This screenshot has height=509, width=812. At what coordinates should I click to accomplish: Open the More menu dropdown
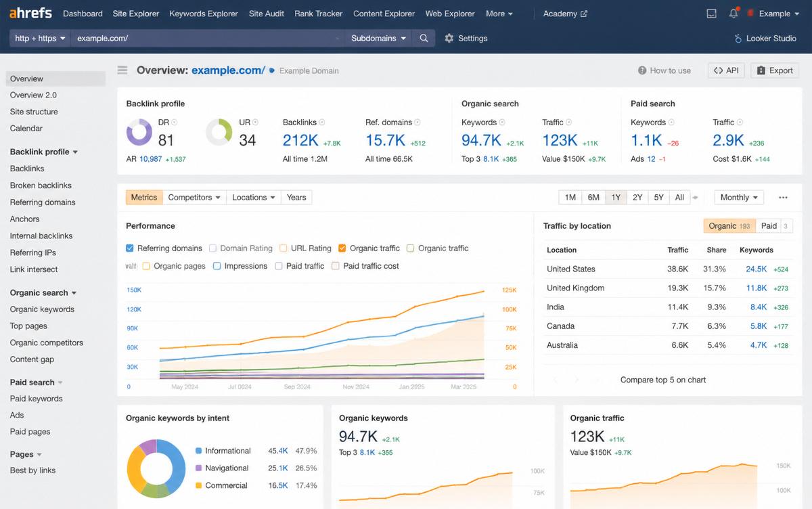[499, 14]
